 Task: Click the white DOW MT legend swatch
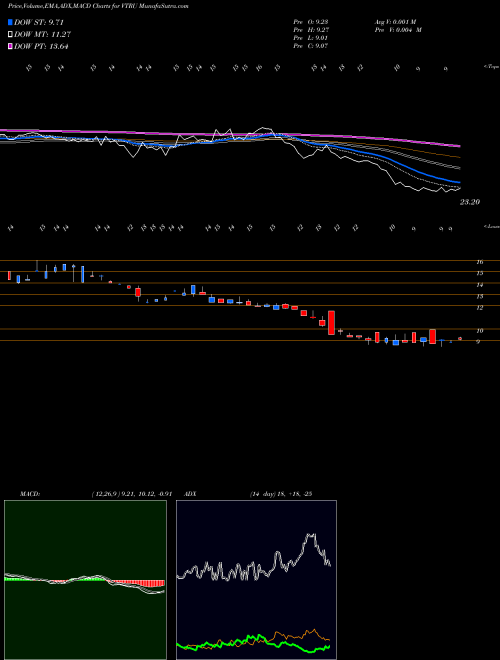[10, 35]
